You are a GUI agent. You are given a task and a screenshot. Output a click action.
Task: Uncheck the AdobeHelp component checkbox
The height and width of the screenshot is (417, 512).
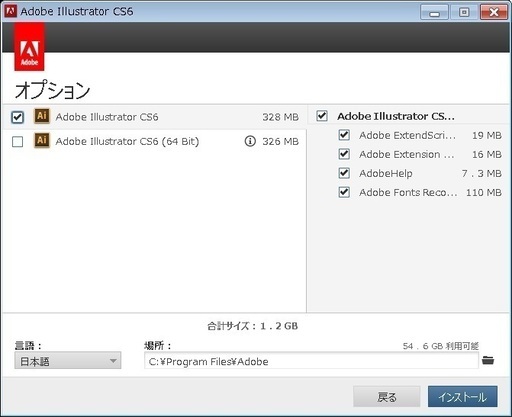344,173
